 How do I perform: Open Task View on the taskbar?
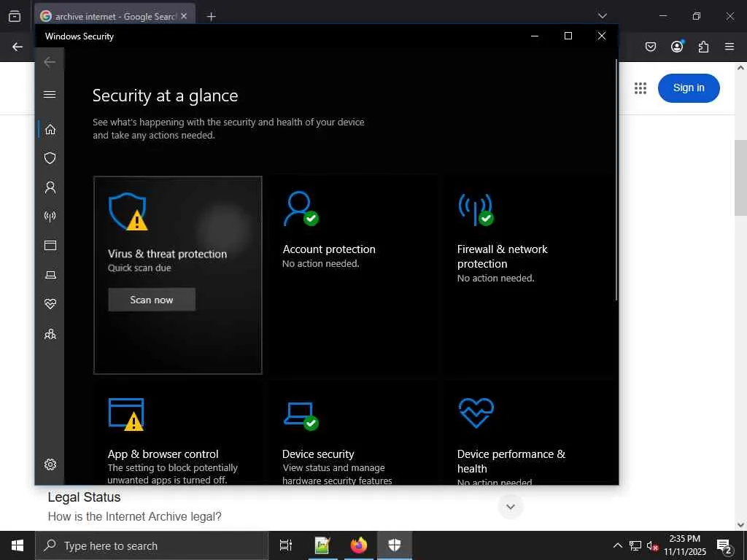coord(286,545)
